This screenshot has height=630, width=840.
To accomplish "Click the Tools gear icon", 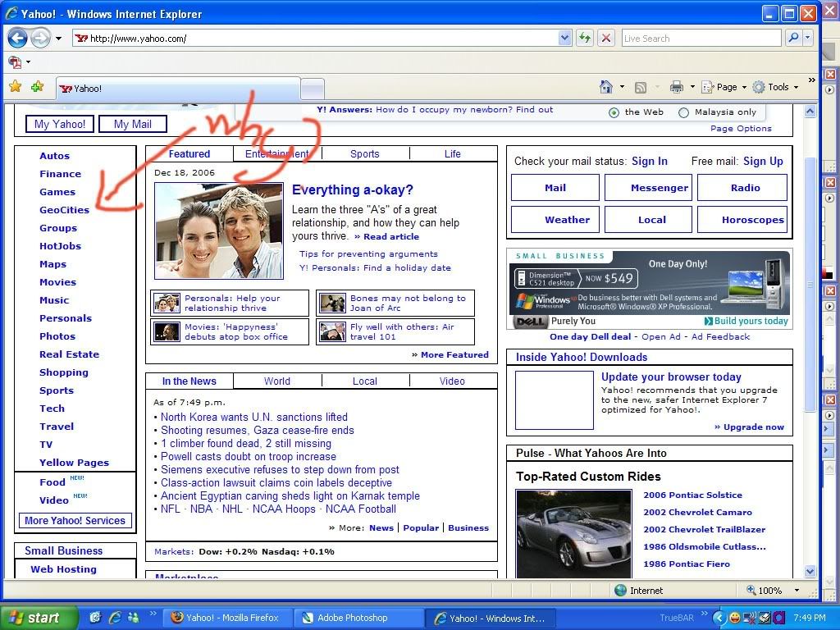I will [x=759, y=87].
